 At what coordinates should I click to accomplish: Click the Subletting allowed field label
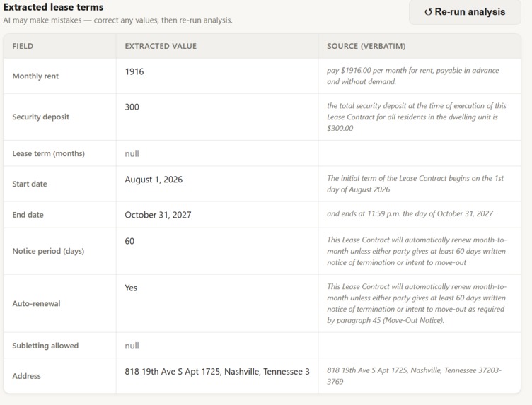45,346
